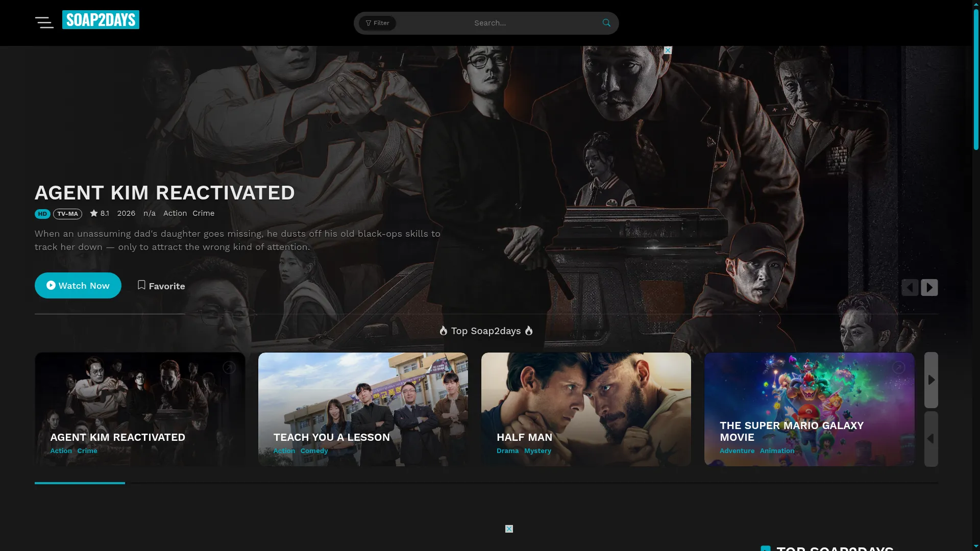Viewport: 980px width, 551px height.
Task: Open Mystery genre under Half Man
Action: point(537,451)
